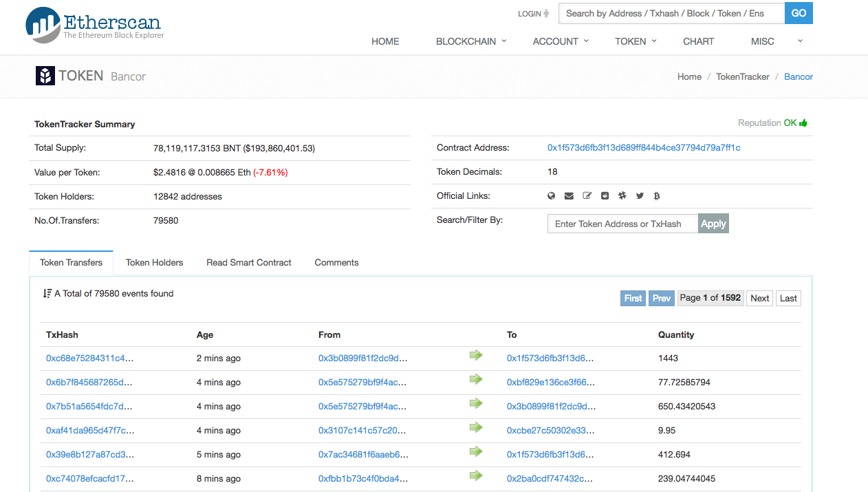868x492 pixels.
Task: Open the Slack official link icon
Action: [x=622, y=196]
